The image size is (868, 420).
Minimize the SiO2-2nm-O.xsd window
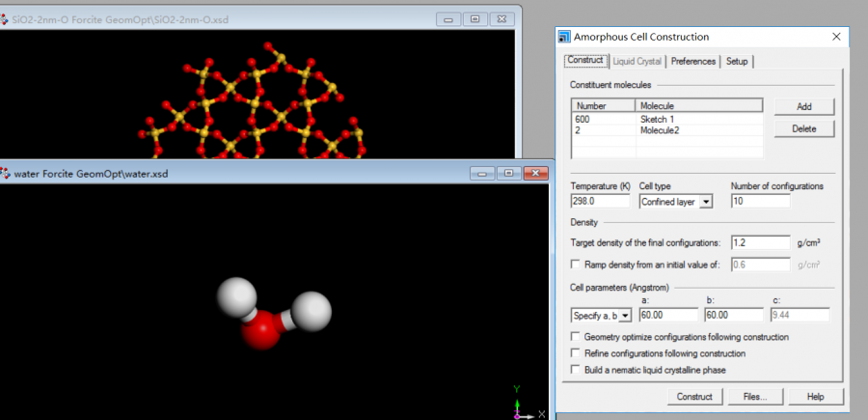[448, 19]
